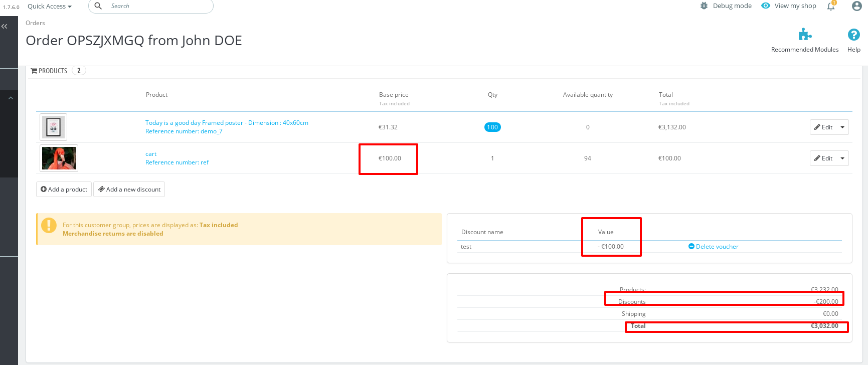The height and width of the screenshot is (365, 868).
Task: Open the employee profile avatar menu
Action: pos(857,6)
